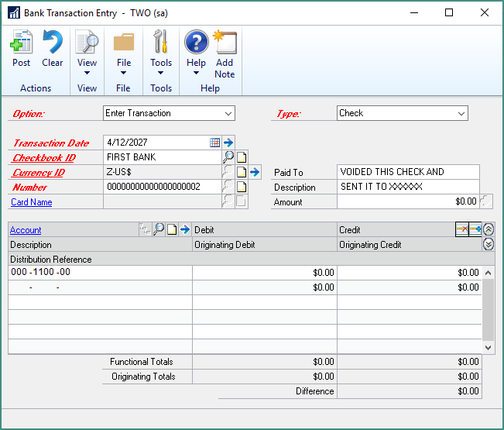The width and height of the screenshot is (504, 430).
Task: Expand the View dropdown in the ribbon
Action: [x=87, y=73]
